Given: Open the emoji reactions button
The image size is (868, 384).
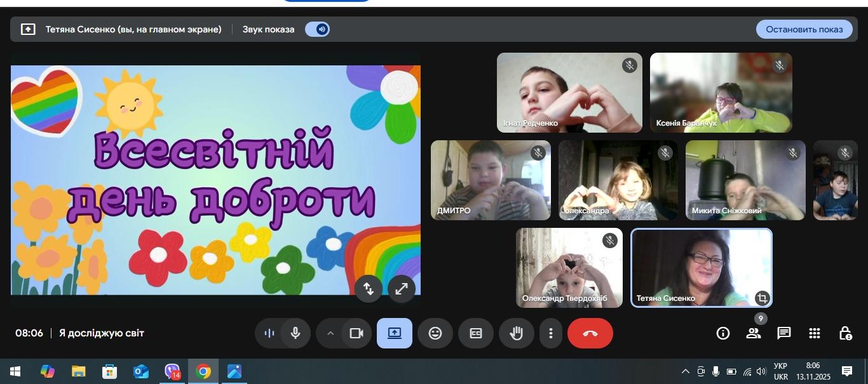Looking at the screenshot, I should 435,333.
